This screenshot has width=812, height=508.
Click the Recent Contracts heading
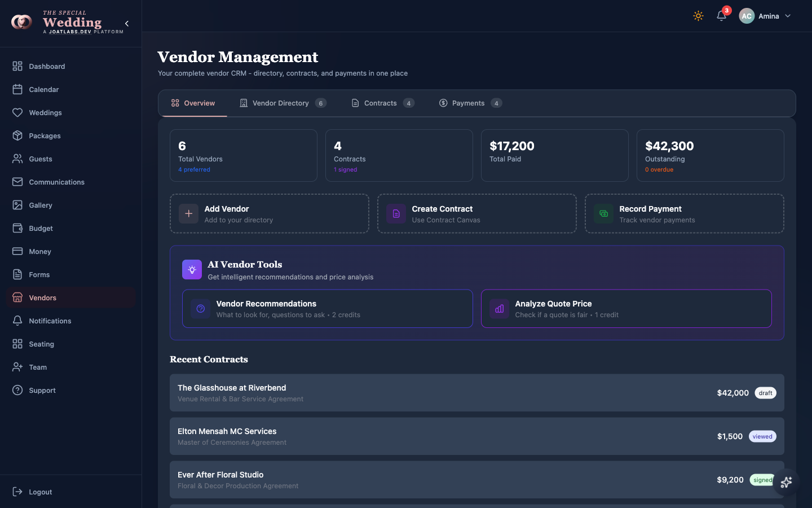[x=209, y=360]
